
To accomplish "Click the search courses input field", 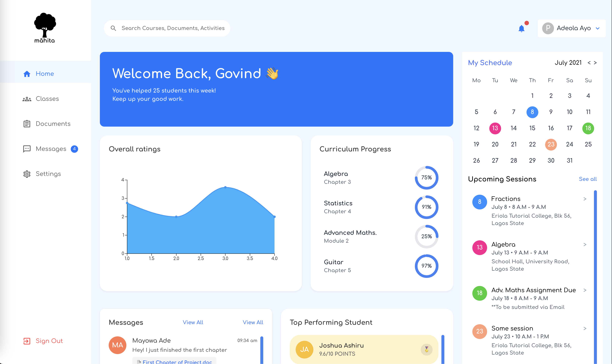I will click(173, 28).
